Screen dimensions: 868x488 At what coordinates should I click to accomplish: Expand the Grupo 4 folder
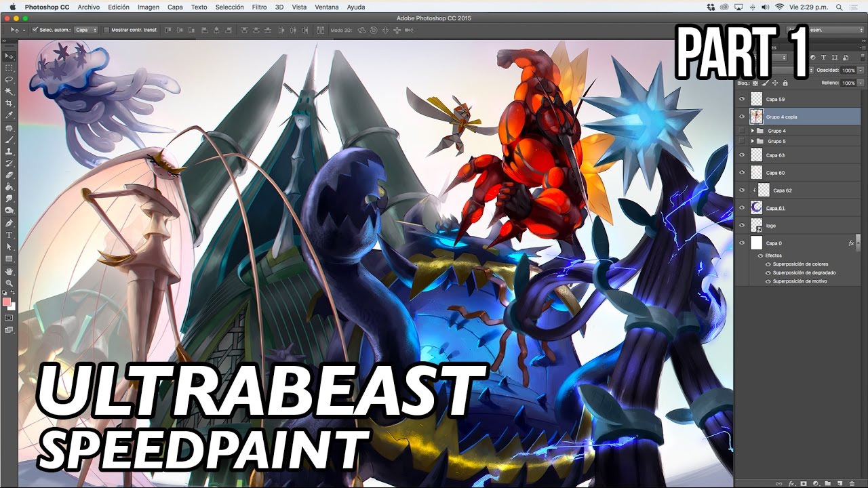coord(753,131)
